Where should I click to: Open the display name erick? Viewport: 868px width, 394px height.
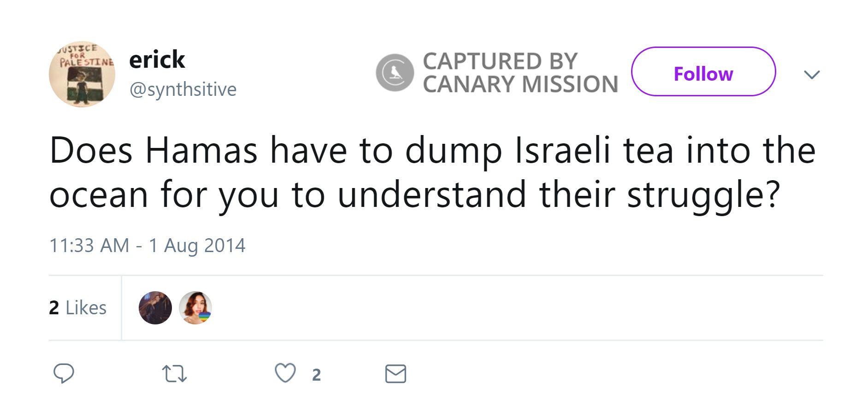tap(157, 60)
